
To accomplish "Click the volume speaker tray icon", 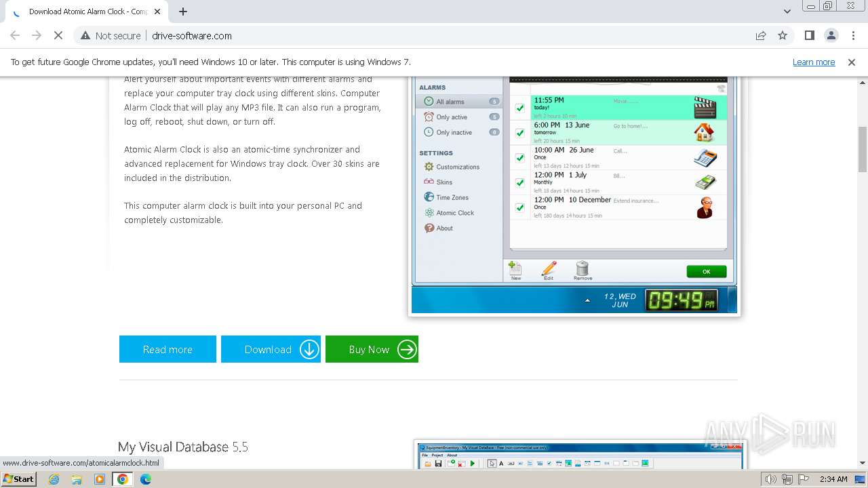I will pos(771,479).
